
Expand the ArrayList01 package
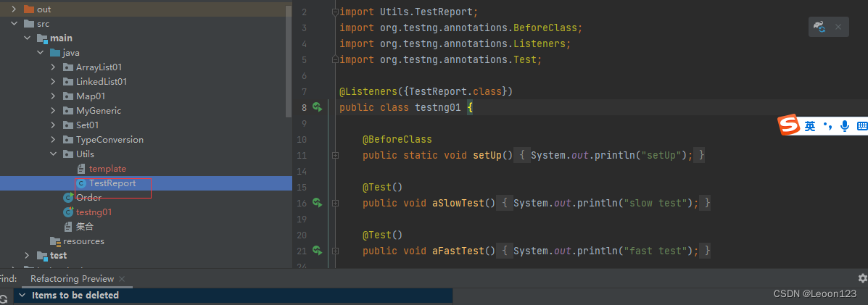click(53, 67)
